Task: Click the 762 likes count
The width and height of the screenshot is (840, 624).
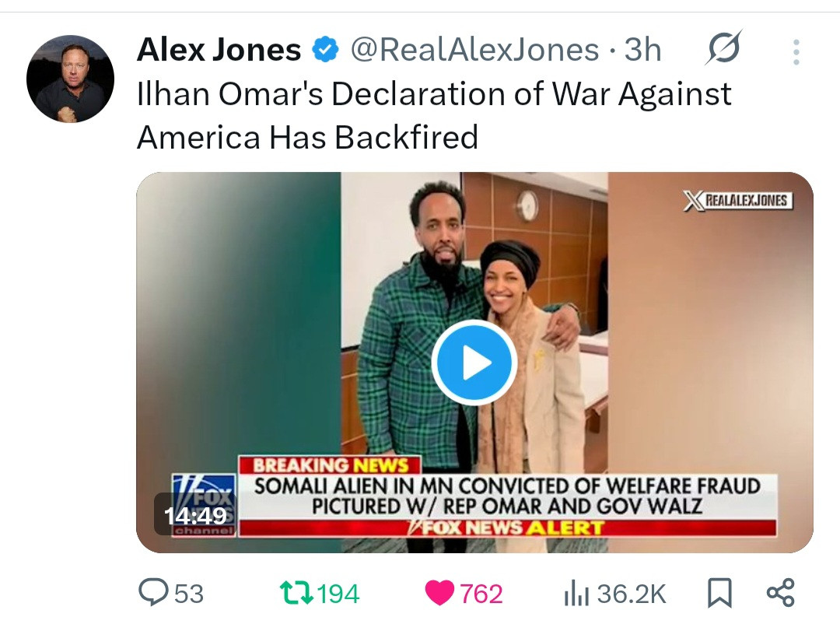Action: click(481, 594)
